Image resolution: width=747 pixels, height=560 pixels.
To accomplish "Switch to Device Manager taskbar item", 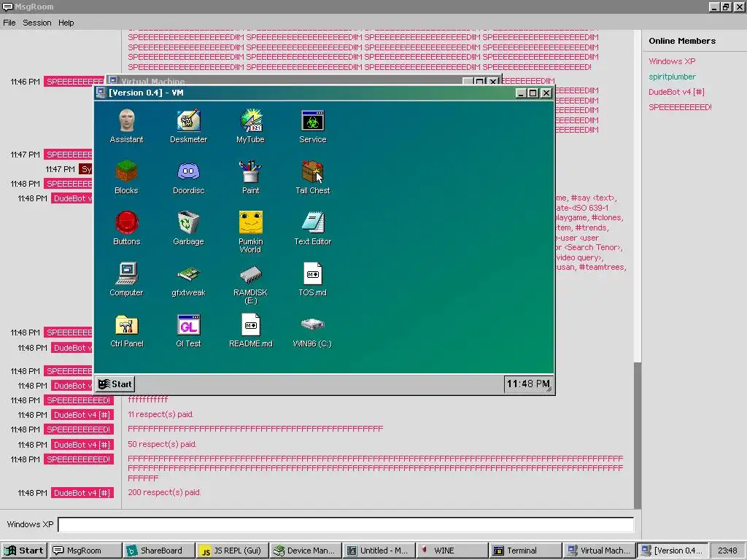I will 306,551.
